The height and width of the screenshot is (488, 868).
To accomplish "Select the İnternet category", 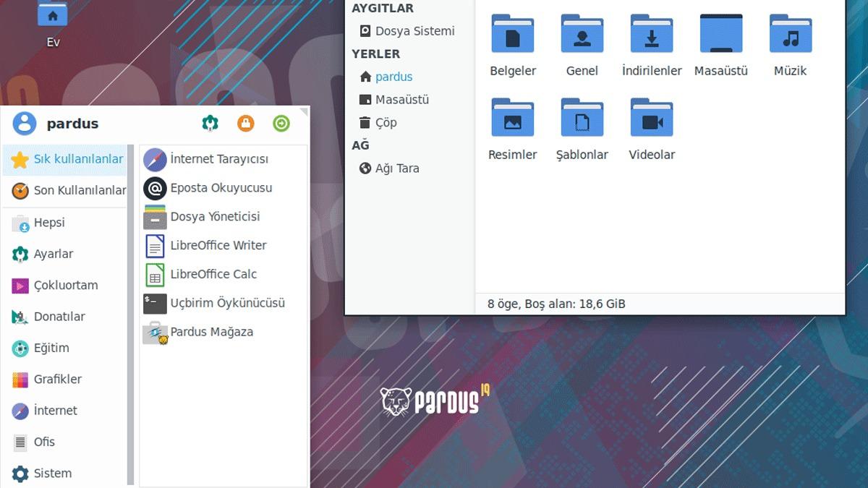I will tap(65, 411).
